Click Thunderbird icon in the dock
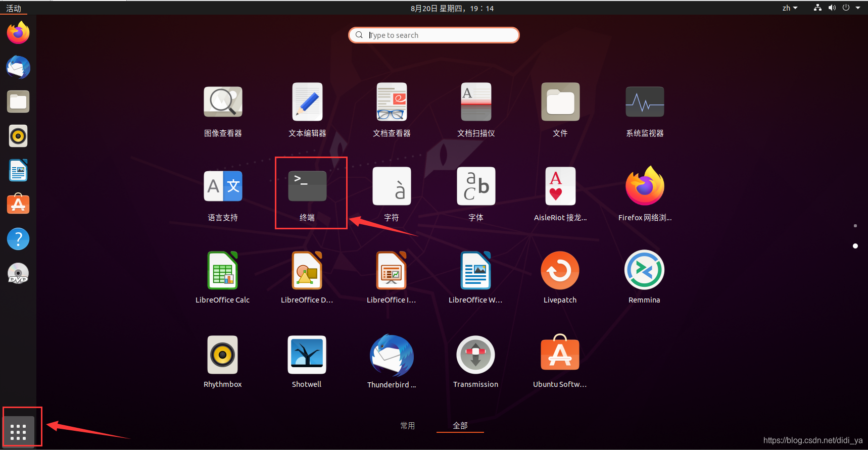The image size is (868, 450). 18,67
